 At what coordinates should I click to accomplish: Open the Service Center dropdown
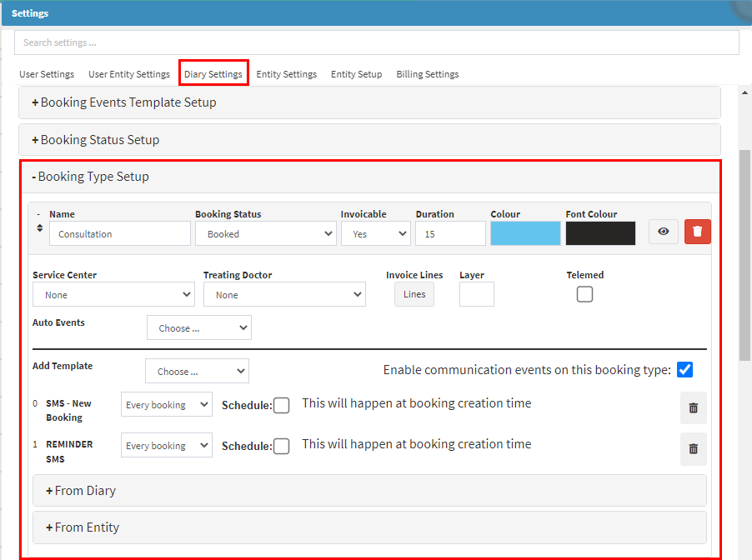113,295
